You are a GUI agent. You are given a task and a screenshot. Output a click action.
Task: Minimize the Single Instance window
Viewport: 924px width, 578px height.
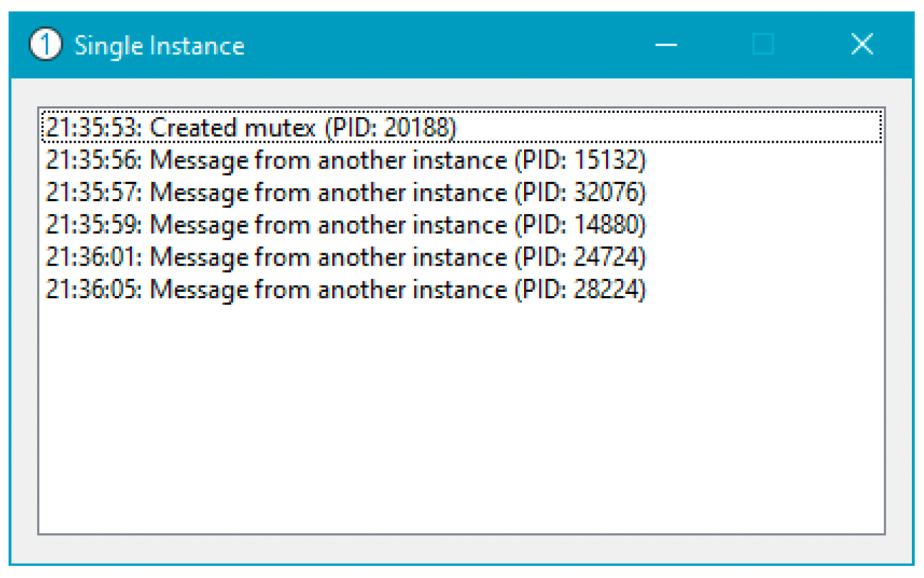coord(666,45)
